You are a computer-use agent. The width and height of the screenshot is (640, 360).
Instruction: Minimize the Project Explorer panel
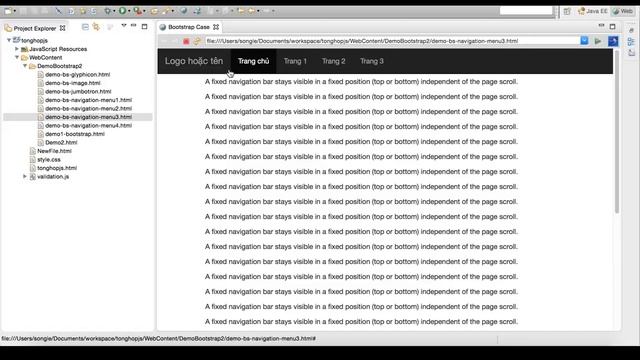click(133, 26)
